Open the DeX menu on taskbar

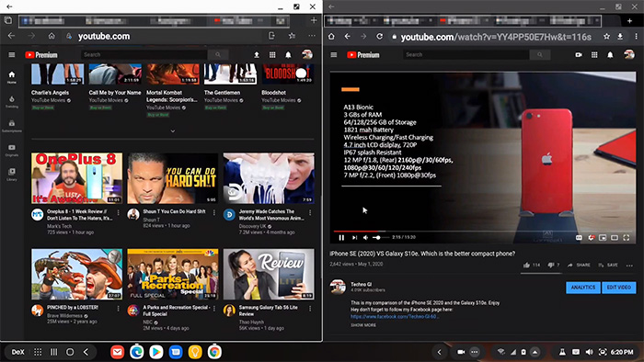coord(17,352)
